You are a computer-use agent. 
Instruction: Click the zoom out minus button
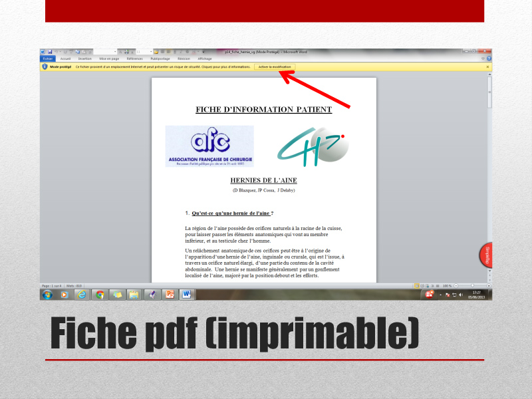tap(456, 286)
